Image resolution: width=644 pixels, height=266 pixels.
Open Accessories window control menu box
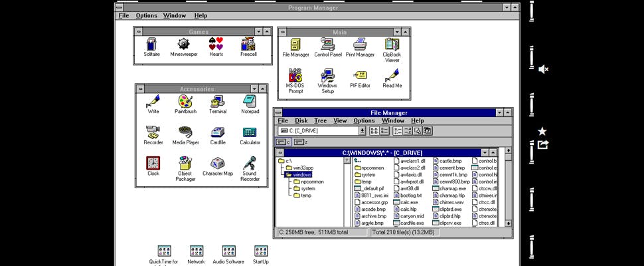pyautogui.click(x=140, y=89)
